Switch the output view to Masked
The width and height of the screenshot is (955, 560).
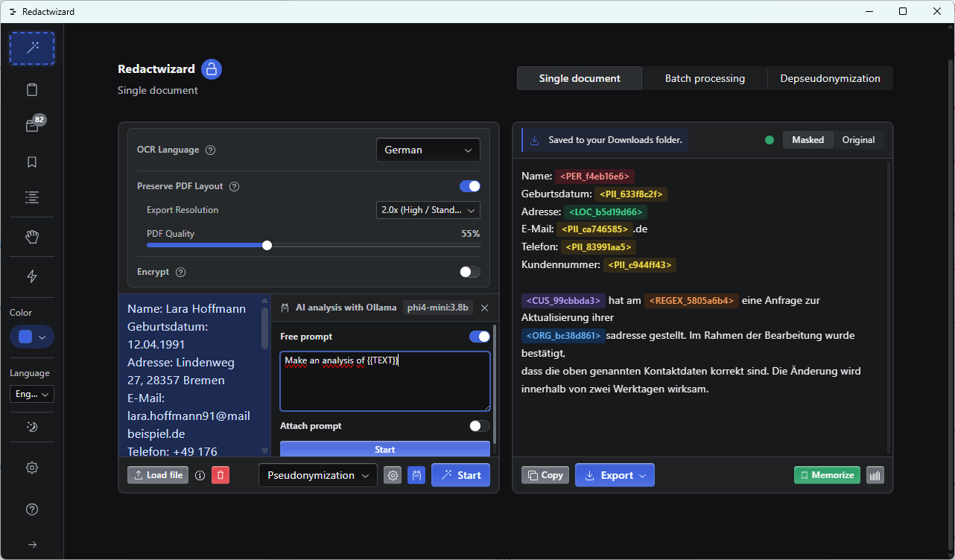(x=808, y=140)
